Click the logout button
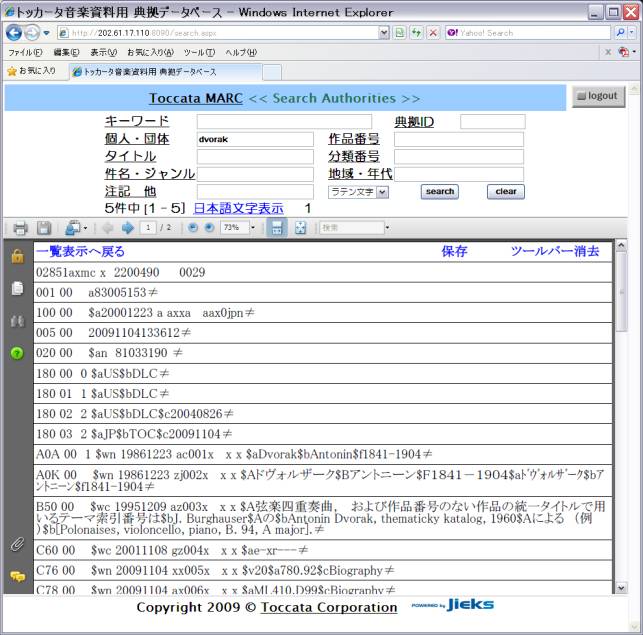The image size is (643, 635). tap(599, 96)
